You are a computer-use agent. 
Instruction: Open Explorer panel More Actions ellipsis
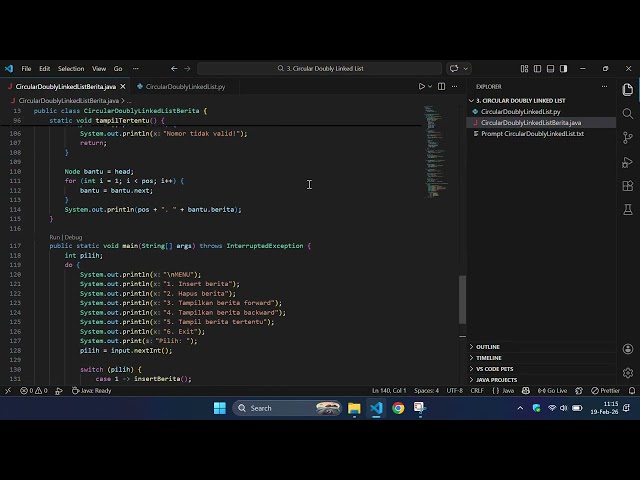(x=604, y=87)
